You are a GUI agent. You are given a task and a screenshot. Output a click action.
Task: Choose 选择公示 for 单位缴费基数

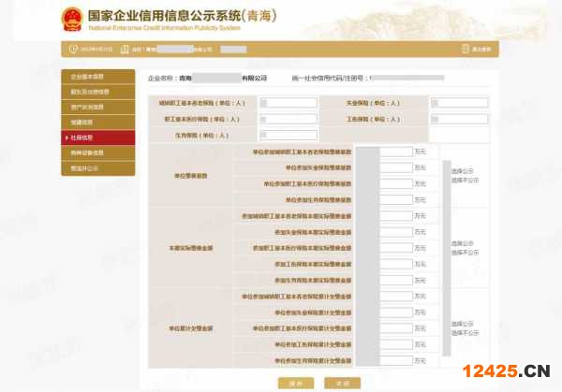coord(462,171)
